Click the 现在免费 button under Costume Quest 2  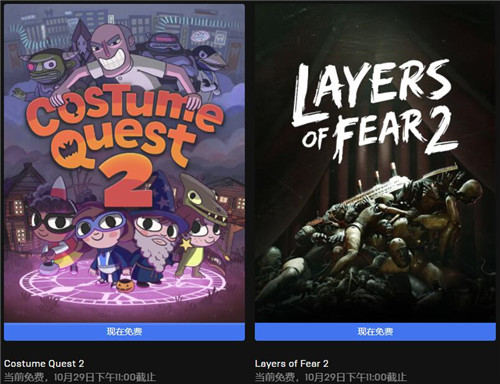pos(124,331)
